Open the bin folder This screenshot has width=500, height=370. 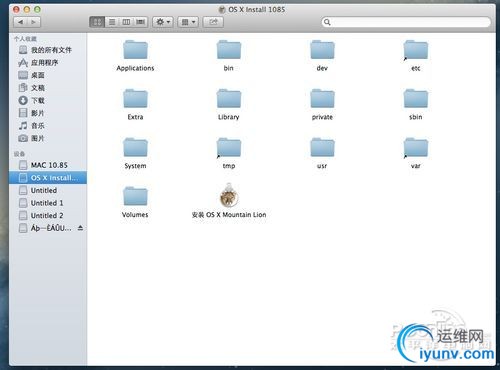pos(229,50)
